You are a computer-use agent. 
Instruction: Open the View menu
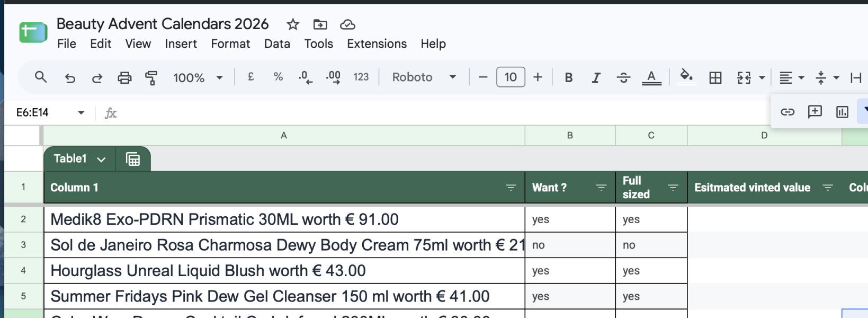138,44
